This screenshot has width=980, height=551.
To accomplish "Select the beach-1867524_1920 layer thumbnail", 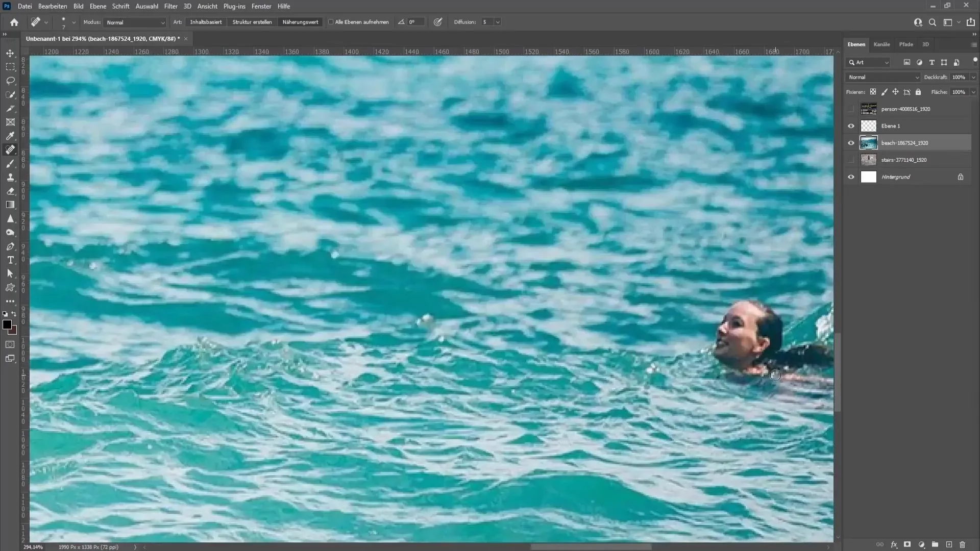I will 868,143.
